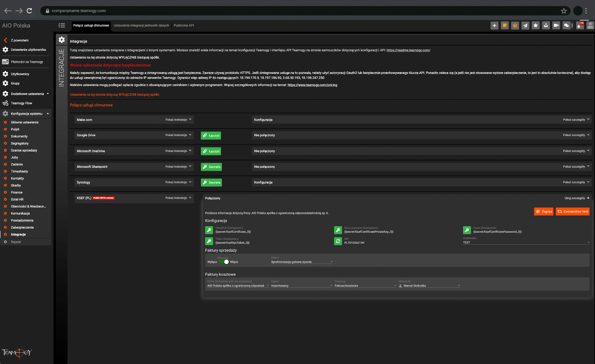
Task: Click the NIP PL7010262194 field
Action: 354,243
